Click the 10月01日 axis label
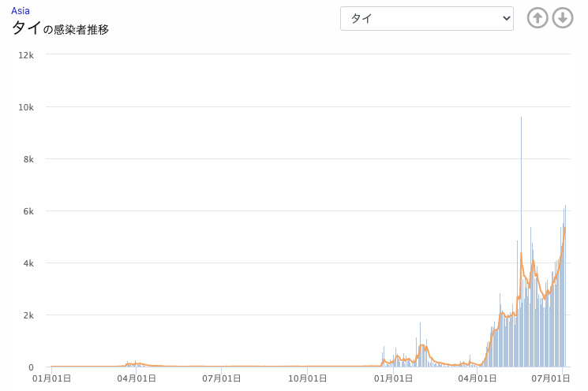The height and width of the screenshot is (391, 588). pyautogui.click(x=307, y=378)
